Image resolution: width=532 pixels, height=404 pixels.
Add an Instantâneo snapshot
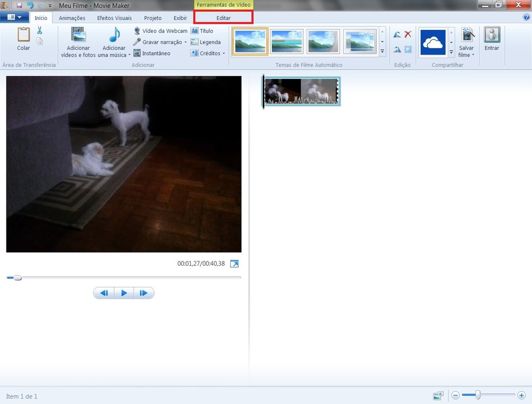point(157,53)
